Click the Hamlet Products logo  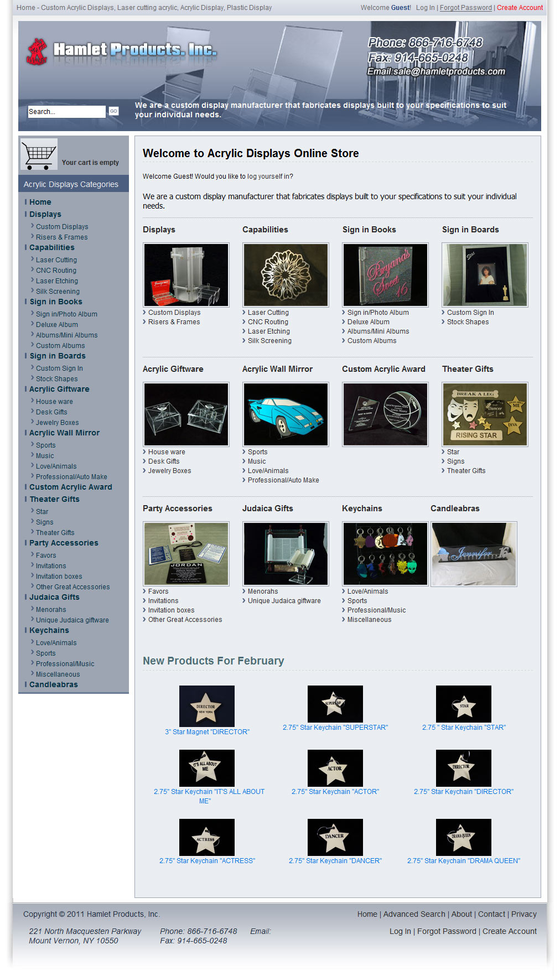pyautogui.click(x=121, y=51)
